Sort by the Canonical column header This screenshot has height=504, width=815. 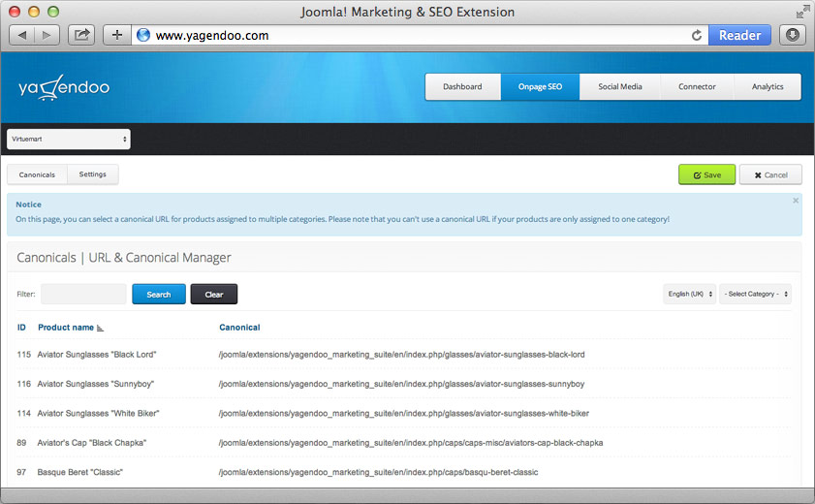point(239,328)
